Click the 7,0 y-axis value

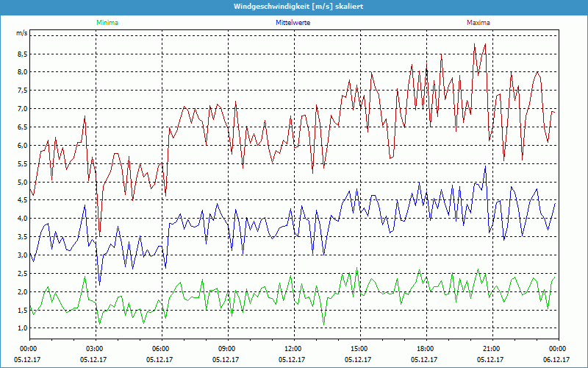click(23, 109)
